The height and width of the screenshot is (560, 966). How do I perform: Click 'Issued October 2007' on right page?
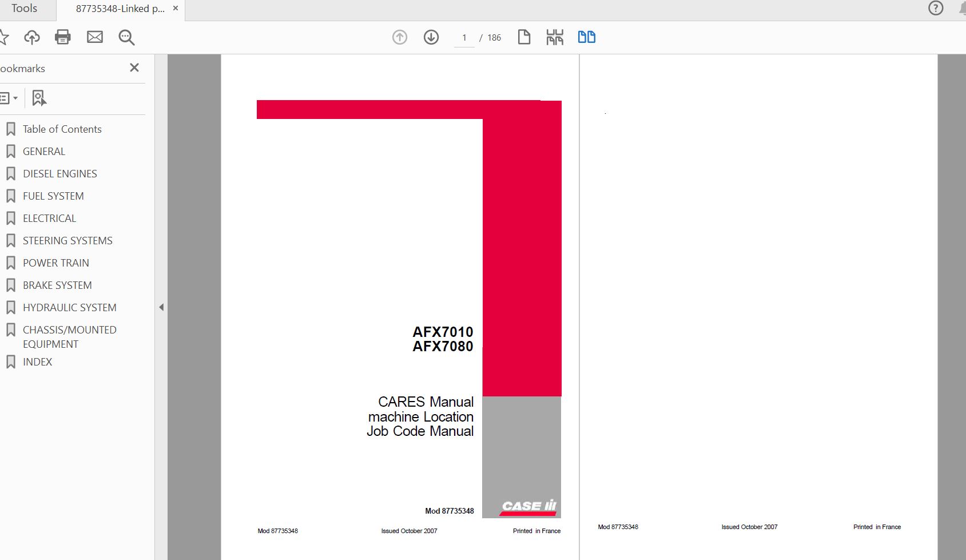[749, 527]
